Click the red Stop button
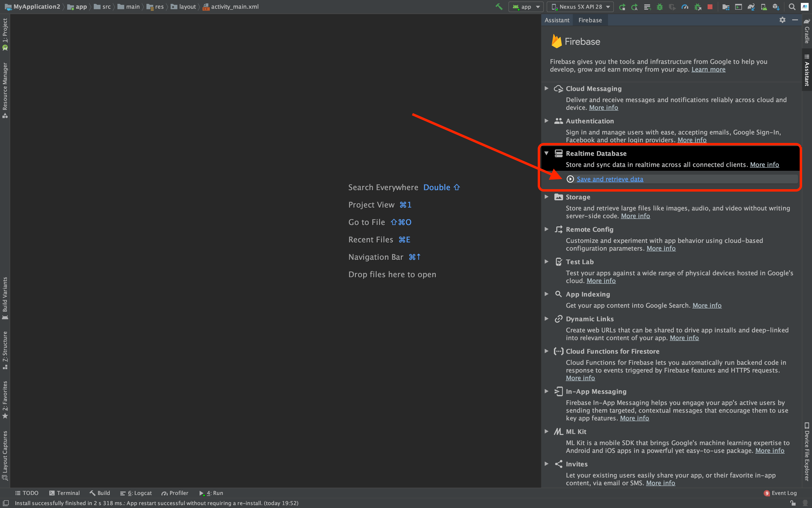Image resolution: width=812 pixels, height=508 pixels. tap(710, 7)
